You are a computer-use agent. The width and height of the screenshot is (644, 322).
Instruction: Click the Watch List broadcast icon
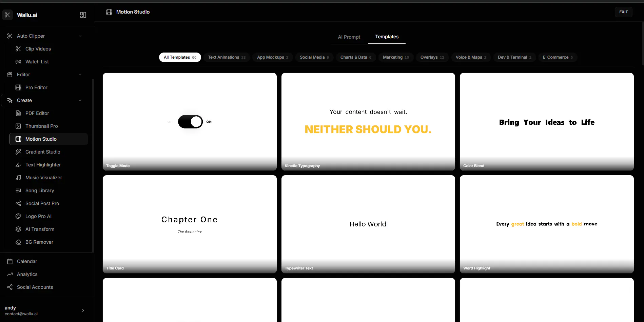click(18, 62)
